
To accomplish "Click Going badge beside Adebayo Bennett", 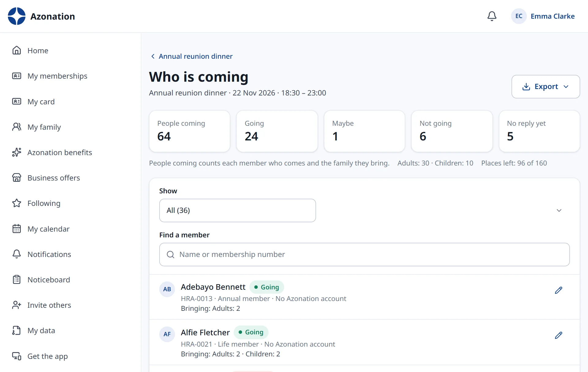I will 266,287.
